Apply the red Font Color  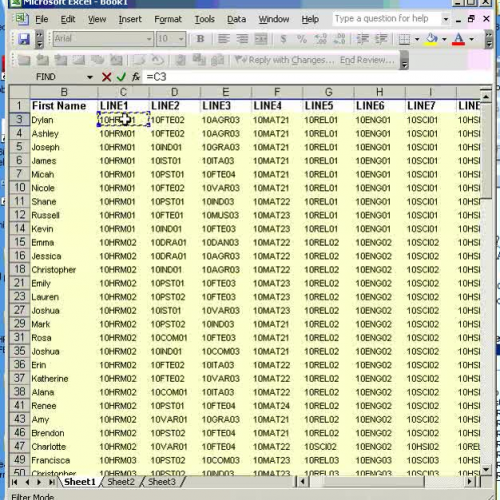coord(459,39)
